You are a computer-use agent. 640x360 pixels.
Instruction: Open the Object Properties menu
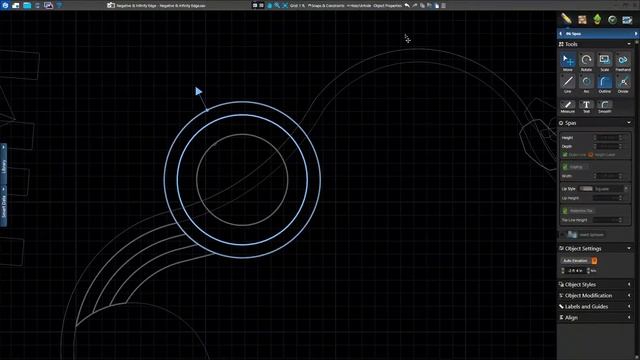388,6
